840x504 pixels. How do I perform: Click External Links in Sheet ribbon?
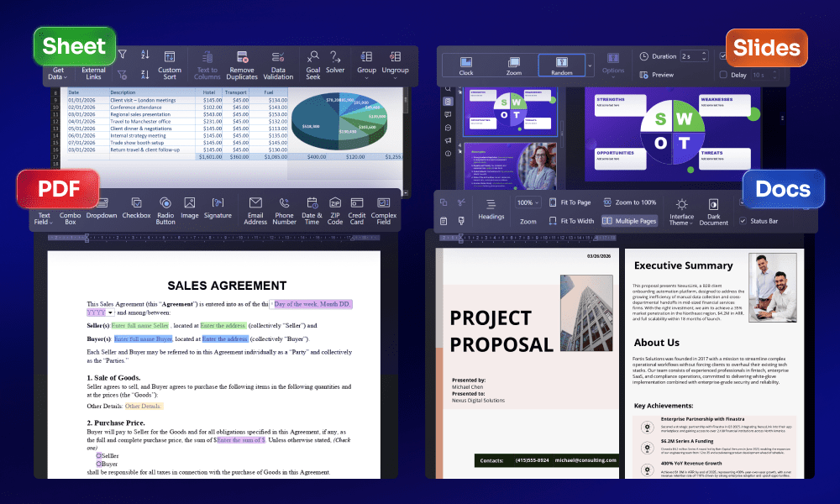(x=93, y=73)
